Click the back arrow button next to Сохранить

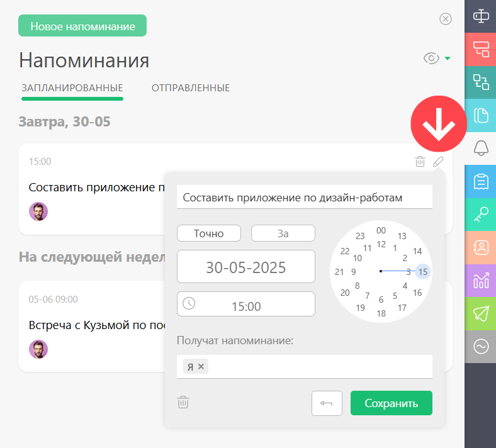[x=327, y=403]
